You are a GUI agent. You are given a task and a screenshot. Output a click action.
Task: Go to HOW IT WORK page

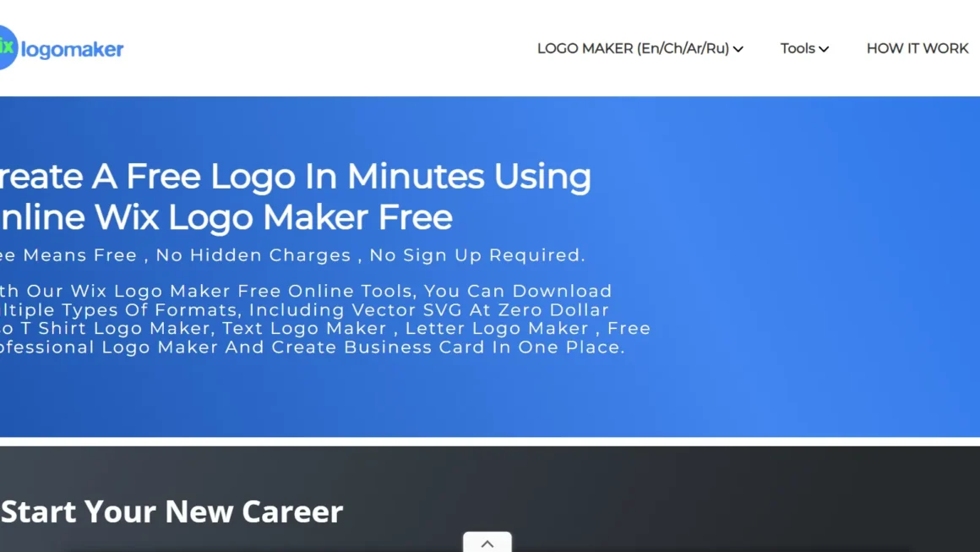(917, 49)
